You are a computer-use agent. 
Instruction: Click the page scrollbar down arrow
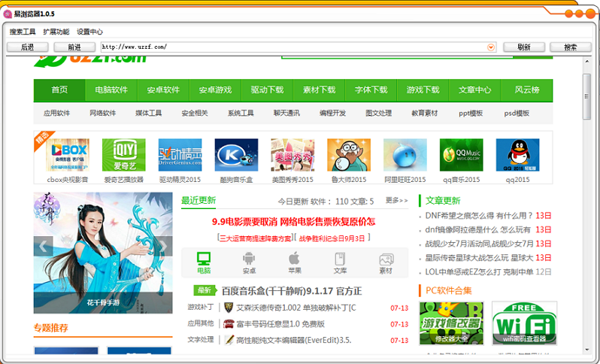tap(587, 350)
